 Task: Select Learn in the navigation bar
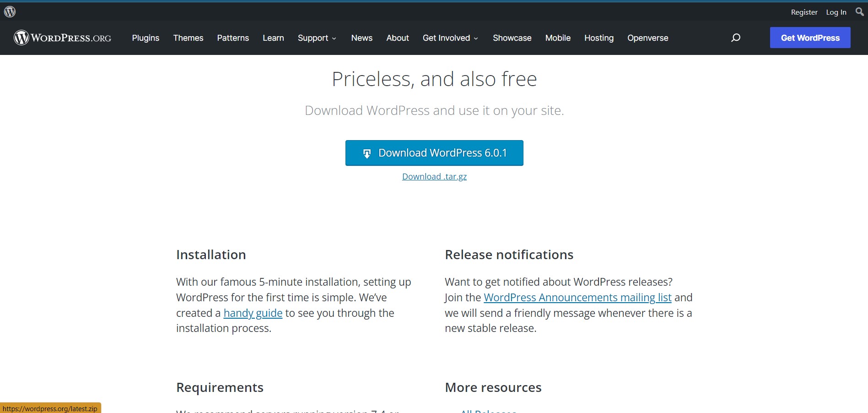[273, 38]
